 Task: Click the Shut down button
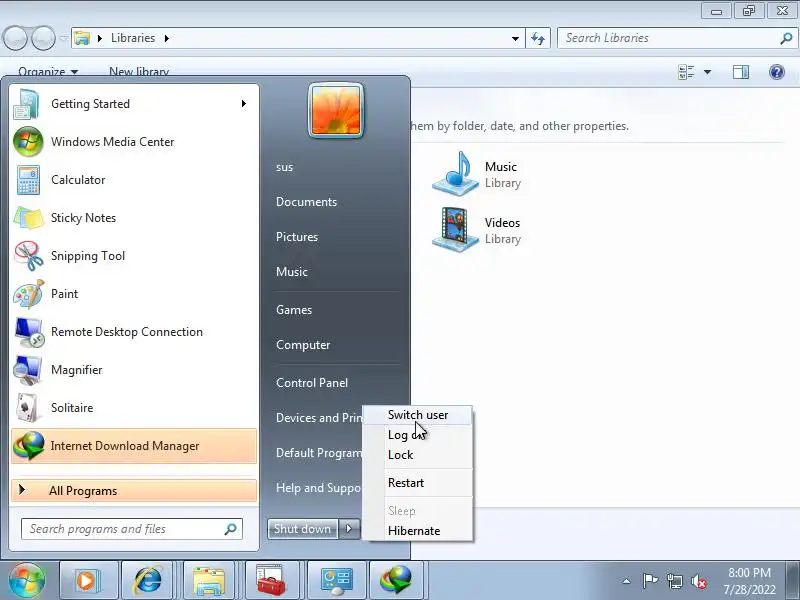[x=303, y=529]
